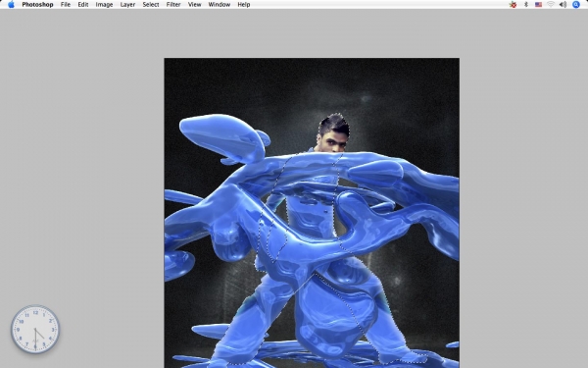Open the Filter menu

tap(173, 5)
